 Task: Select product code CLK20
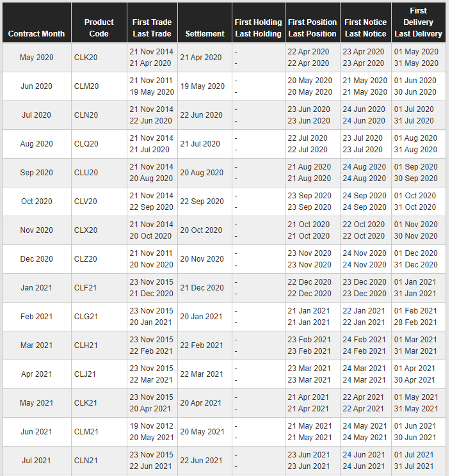click(x=86, y=58)
